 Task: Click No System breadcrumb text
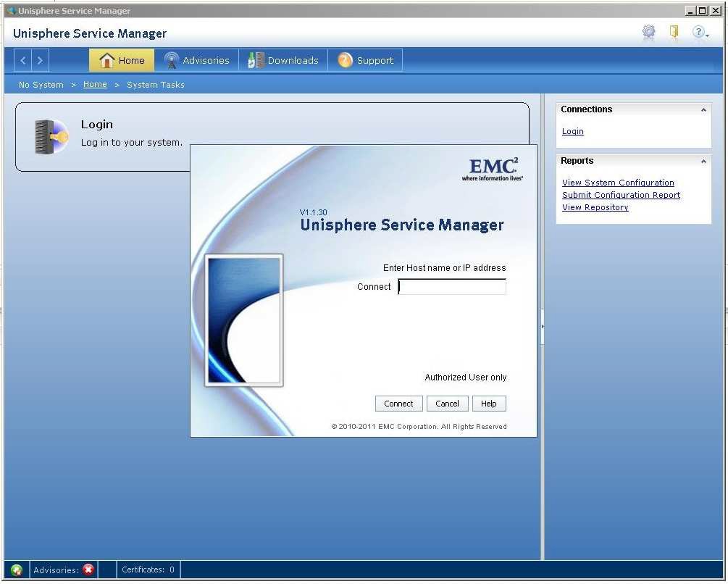(41, 85)
